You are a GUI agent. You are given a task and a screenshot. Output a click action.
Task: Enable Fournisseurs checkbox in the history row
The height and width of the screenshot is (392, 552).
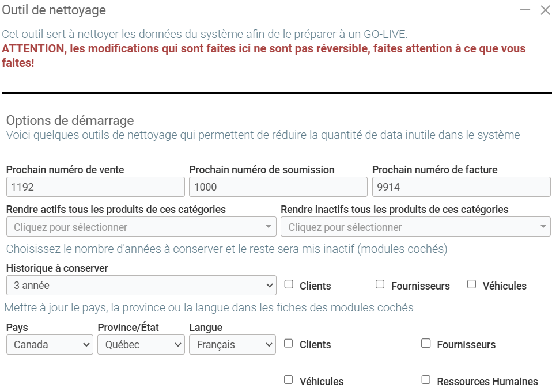click(x=380, y=284)
